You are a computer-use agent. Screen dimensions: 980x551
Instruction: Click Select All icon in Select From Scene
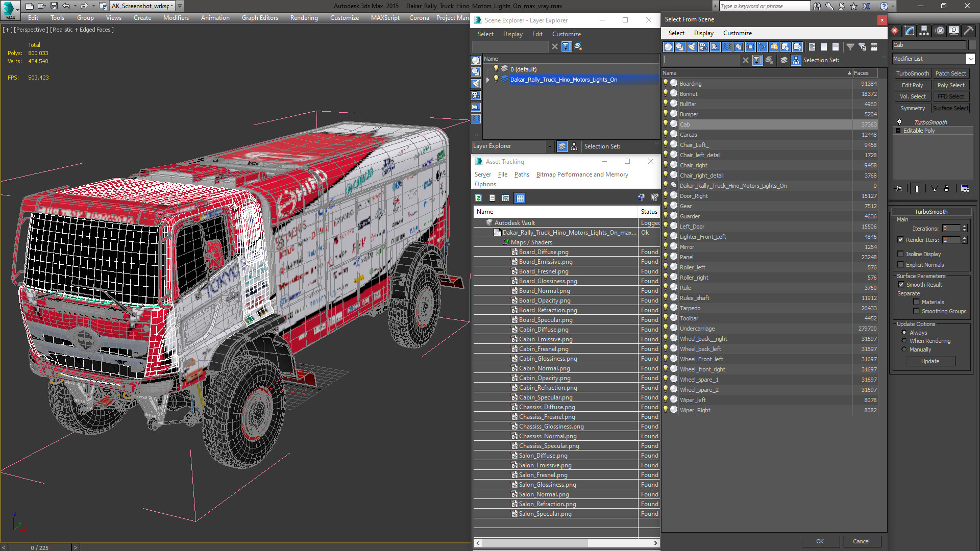coord(812,47)
